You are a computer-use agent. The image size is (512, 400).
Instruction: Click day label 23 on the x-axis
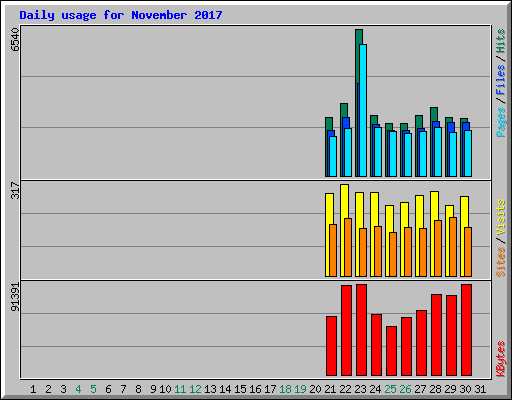360,389
